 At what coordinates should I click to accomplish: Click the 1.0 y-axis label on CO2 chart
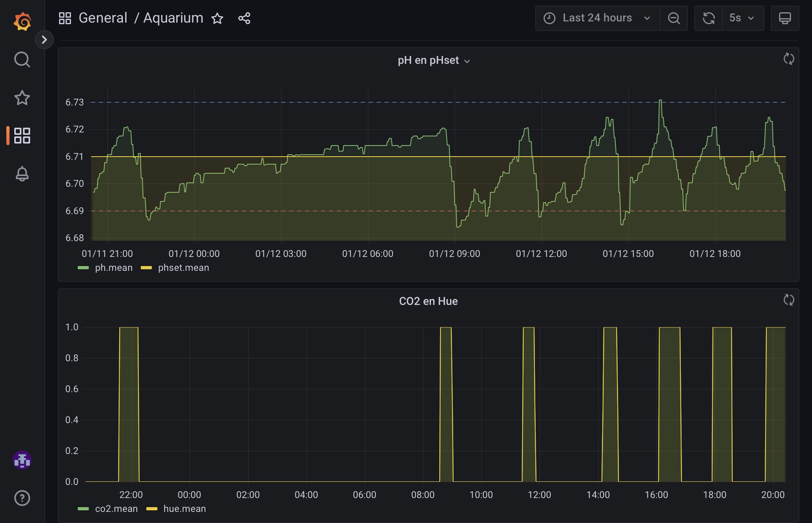[72, 327]
